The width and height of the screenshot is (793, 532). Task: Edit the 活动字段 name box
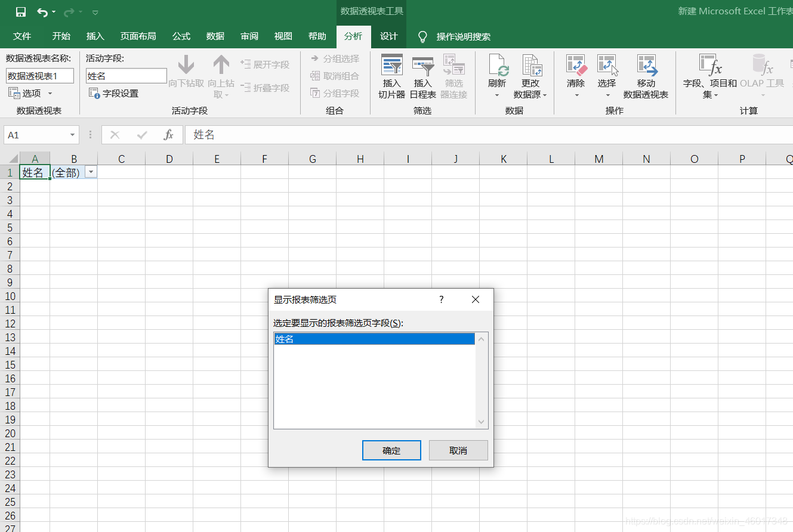point(126,76)
